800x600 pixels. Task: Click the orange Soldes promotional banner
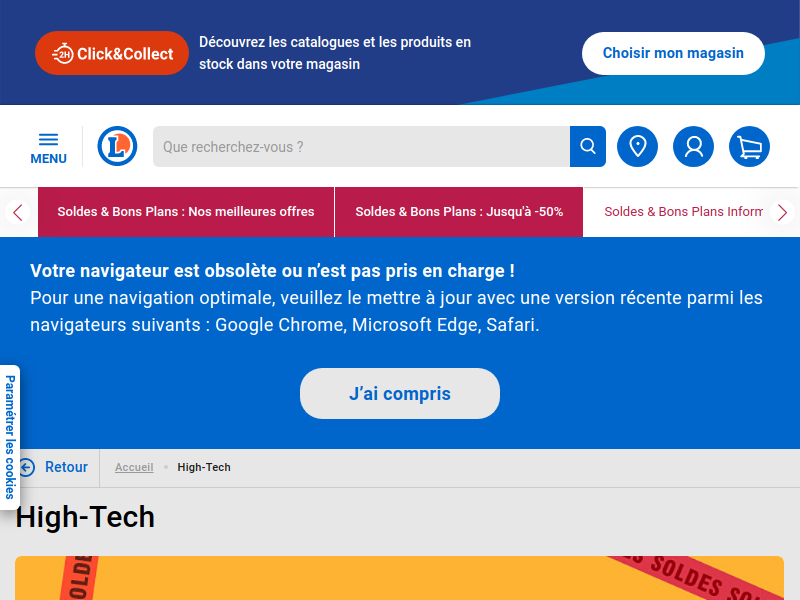pyautogui.click(x=399, y=578)
